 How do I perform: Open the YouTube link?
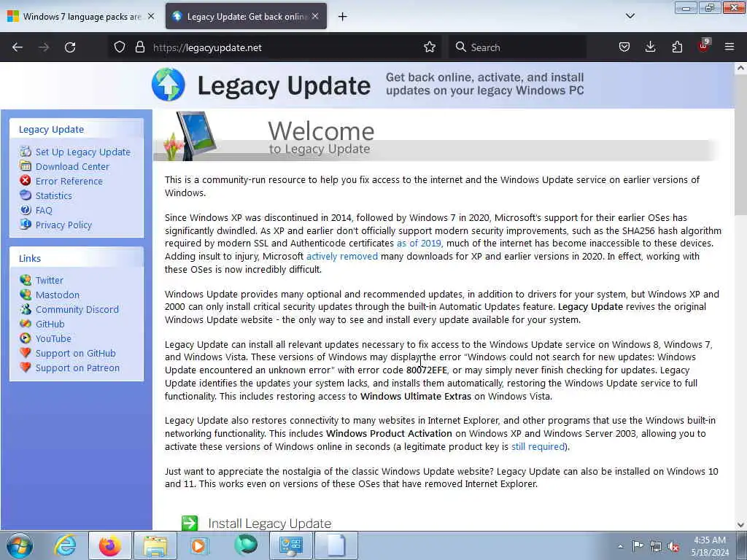tap(53, 338)
